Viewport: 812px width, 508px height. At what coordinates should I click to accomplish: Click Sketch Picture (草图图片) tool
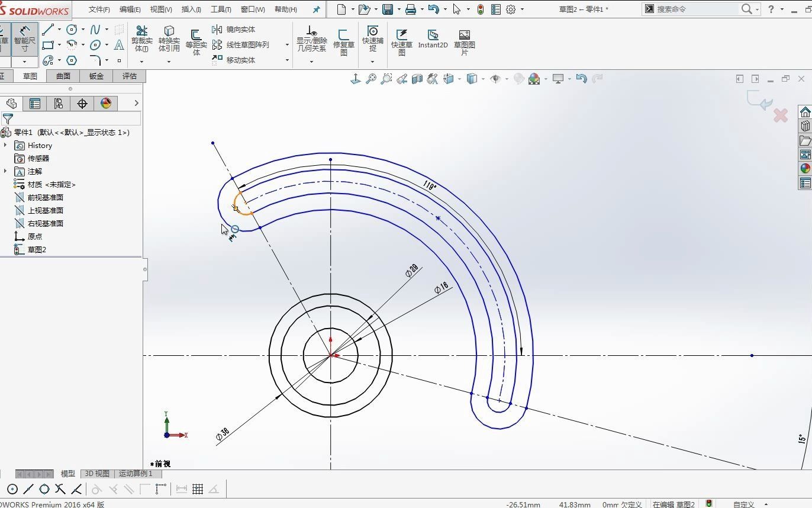[465, 42]
